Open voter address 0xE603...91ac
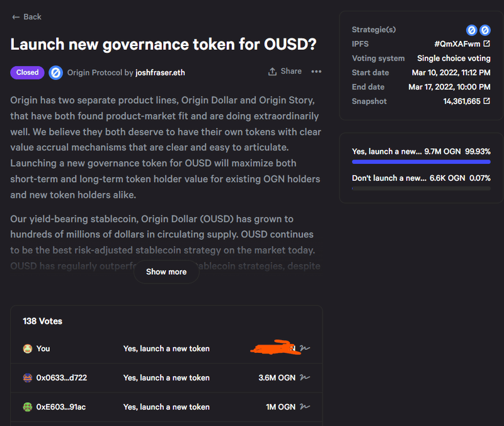 (61, 407)
